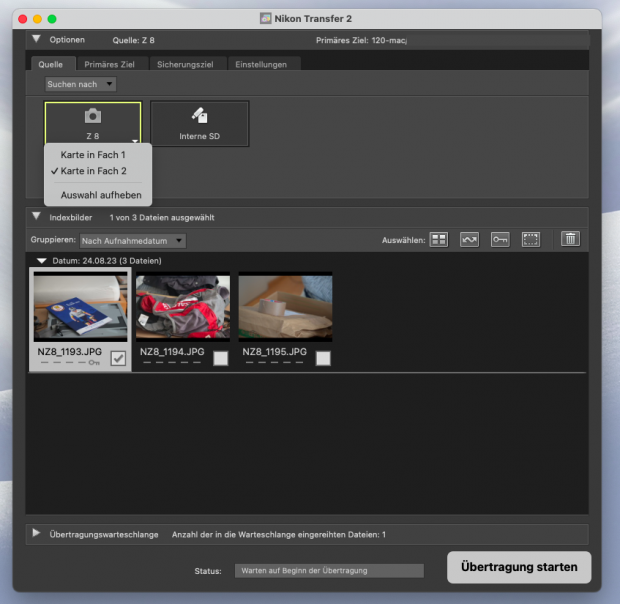Image resolution: width=620 pixels, height=604 pixels.
Task: Choose Karte in Fach 1 from menu
Action: [x=93, y=155]
